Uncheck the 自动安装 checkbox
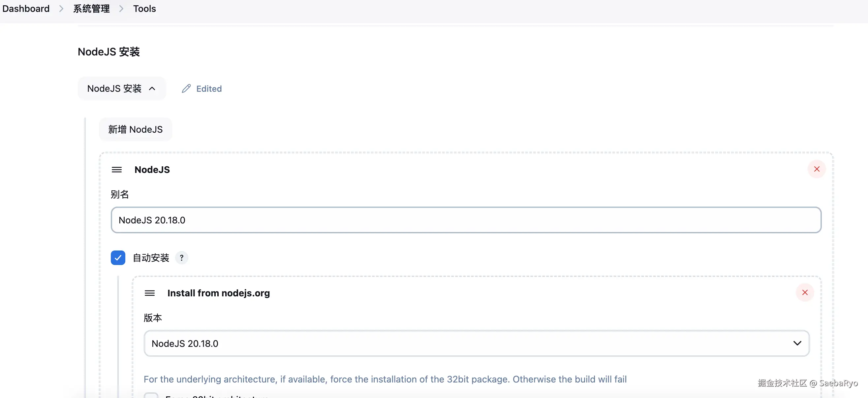This screenshot has height=398, width=868. coord(118,258)
